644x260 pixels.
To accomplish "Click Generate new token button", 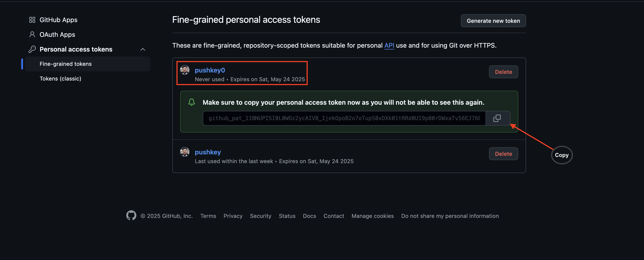I will tap(493, 21).
